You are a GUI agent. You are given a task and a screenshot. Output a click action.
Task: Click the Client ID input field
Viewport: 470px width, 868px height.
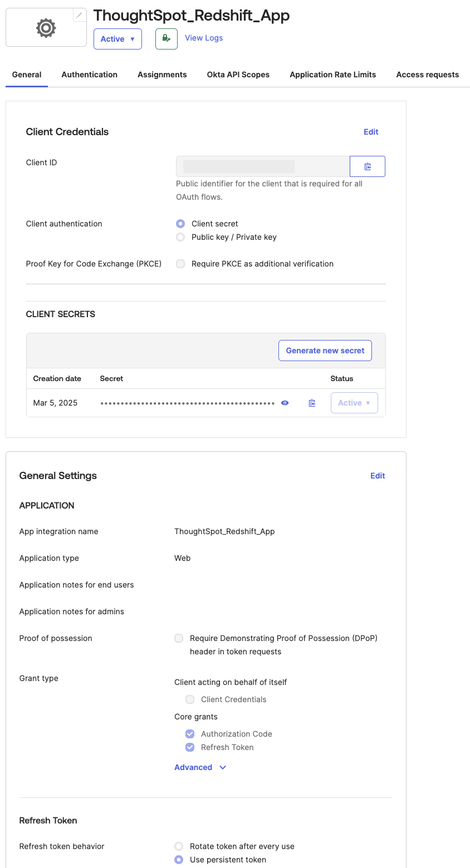pyautogui.click(x=262, y=166)
